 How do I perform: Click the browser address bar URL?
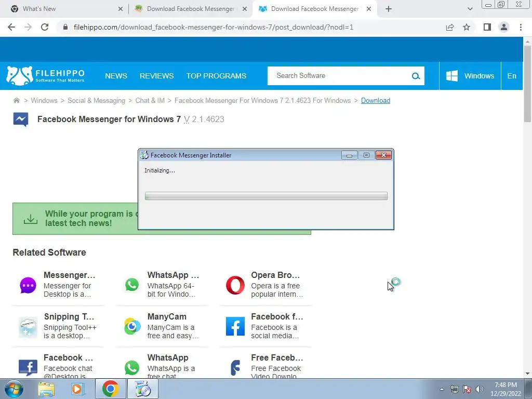214,27
